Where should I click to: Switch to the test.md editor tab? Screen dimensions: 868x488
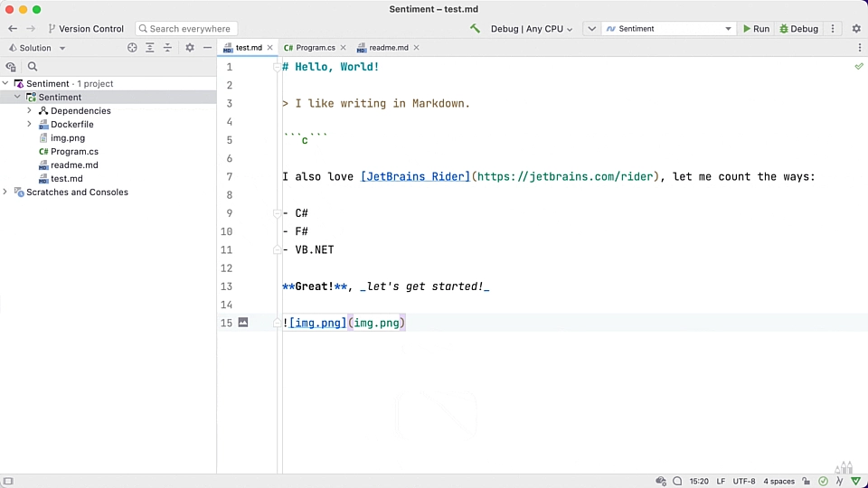249,48
